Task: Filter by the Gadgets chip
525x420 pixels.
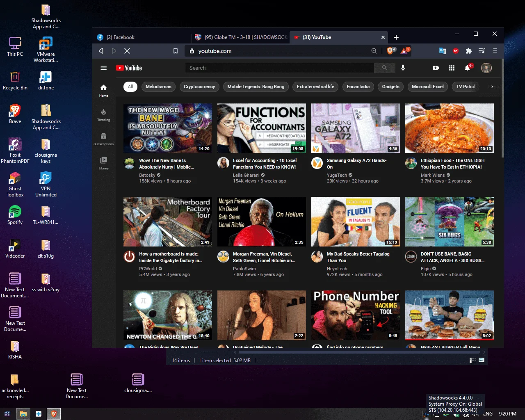Action: tap(390, 87)
